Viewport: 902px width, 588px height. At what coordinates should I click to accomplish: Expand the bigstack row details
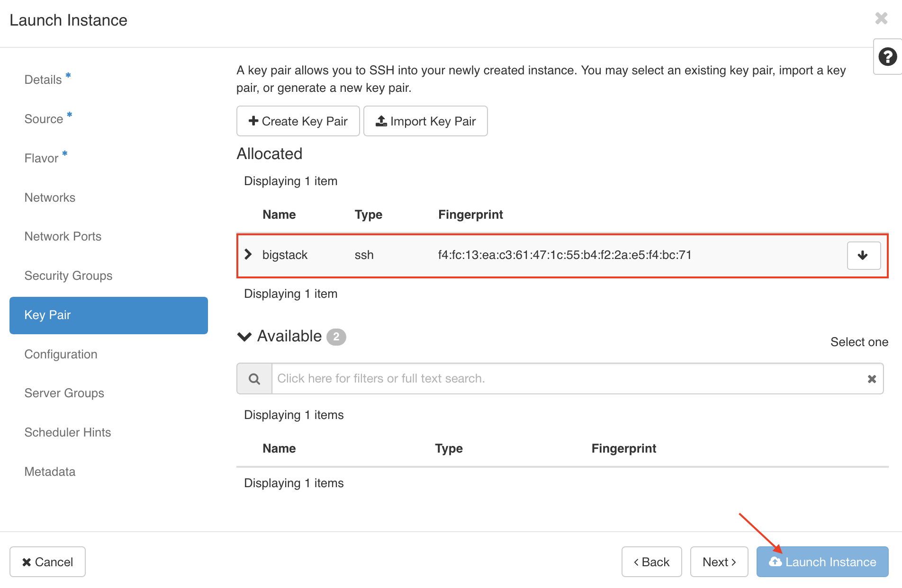pos(248,255)
